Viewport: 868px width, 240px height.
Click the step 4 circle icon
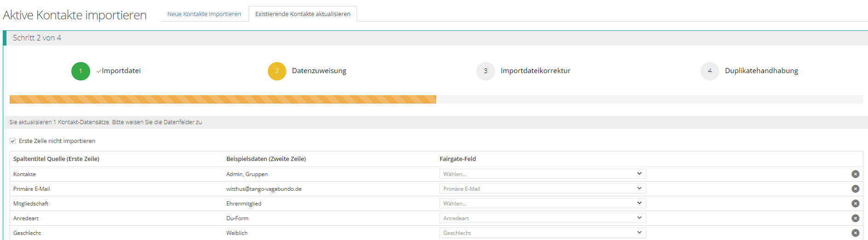coord(709,71)
